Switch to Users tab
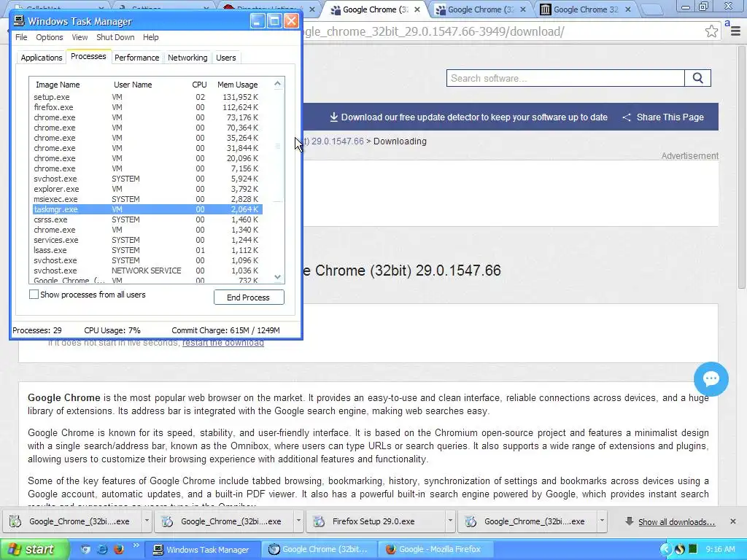 pyautogui.click(x=226, y=58)
